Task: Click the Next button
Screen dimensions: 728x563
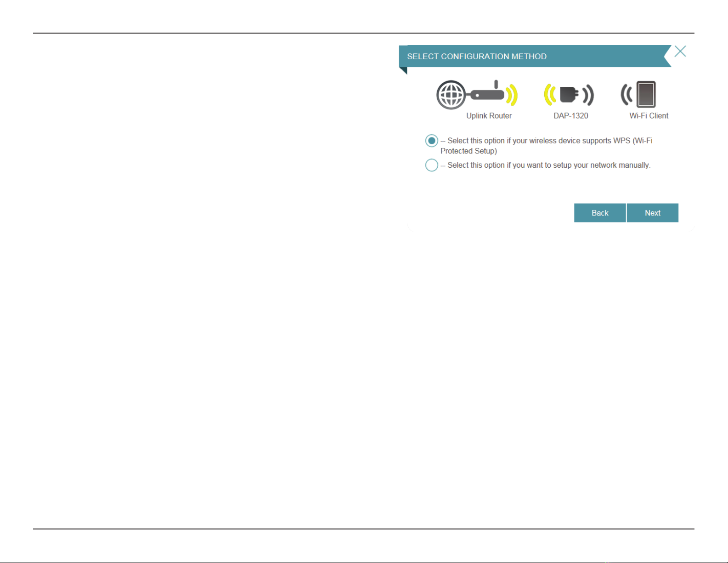Action: [x=652, y=213]
